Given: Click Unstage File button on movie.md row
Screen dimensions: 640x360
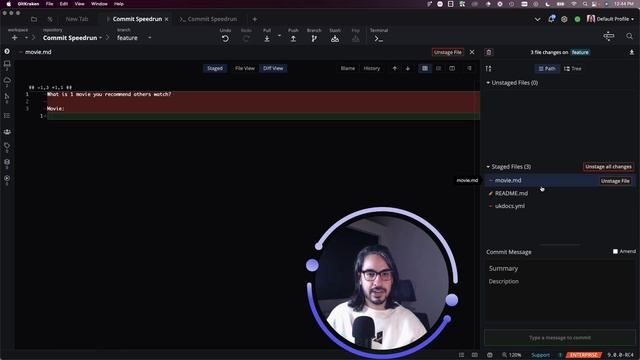Looking at the screenshot, I should [615, 181].
